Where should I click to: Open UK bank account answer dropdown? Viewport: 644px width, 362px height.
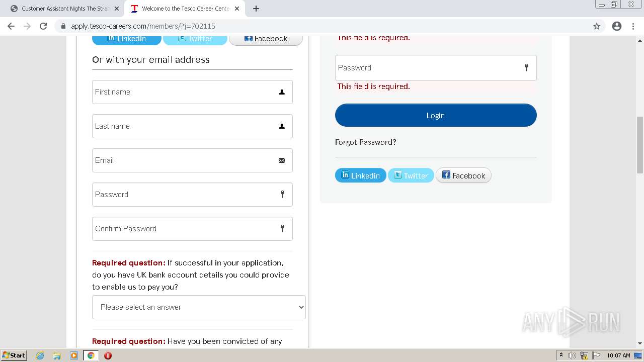tap(199, 307)
